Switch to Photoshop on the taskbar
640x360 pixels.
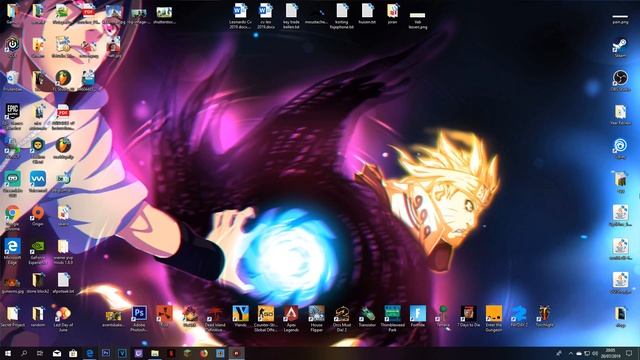point(106,353)
